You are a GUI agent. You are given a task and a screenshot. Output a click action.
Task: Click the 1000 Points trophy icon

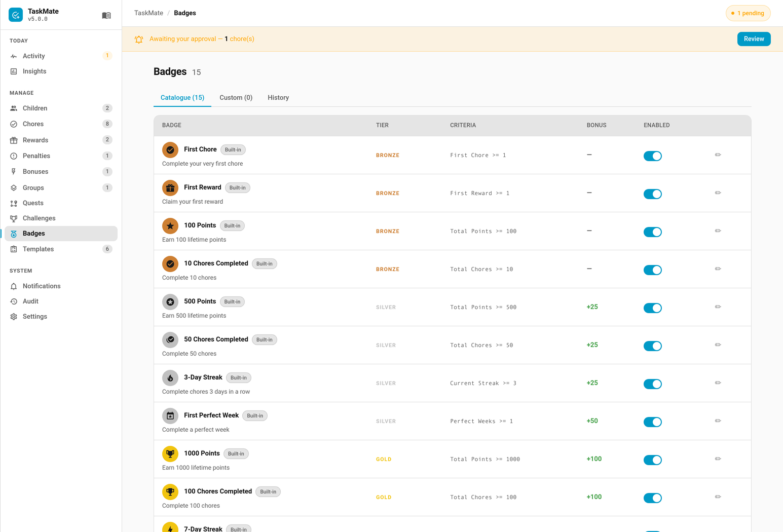[x=170, y=454]
